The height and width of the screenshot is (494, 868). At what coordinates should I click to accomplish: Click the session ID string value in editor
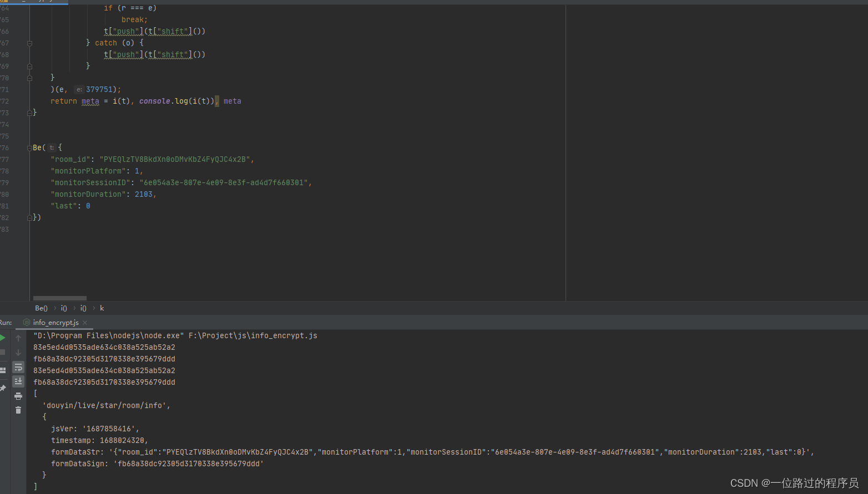(x=224, y=182)
